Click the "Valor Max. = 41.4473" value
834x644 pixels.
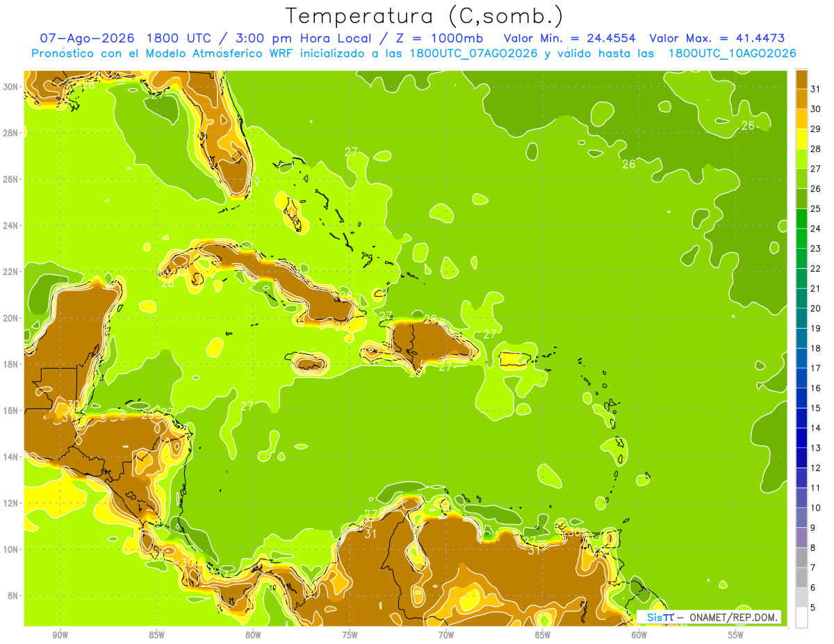717,38
